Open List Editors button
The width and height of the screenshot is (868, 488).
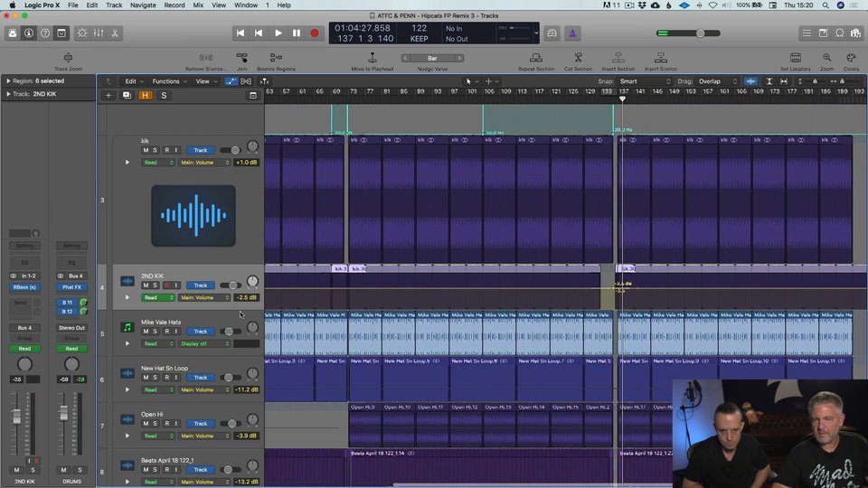pyautogui.click(x=807, y=33)
